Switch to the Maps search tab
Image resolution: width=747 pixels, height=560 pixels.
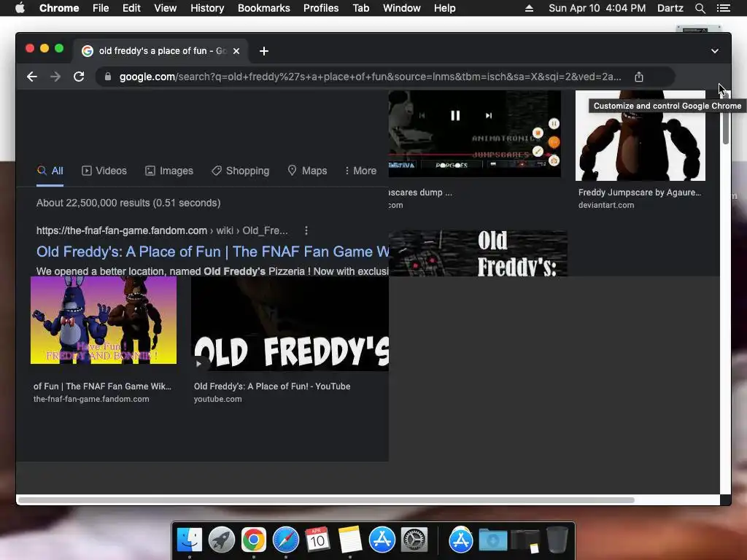coord(308,171)
